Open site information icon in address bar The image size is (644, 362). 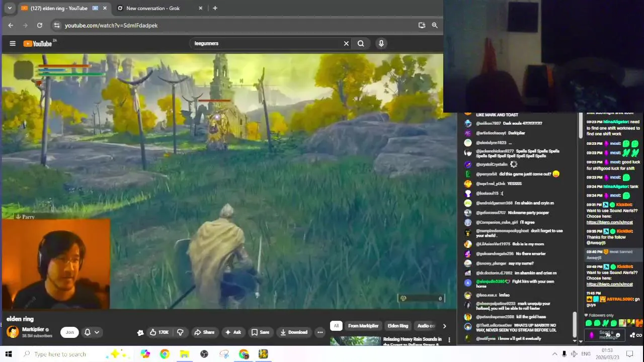click(57, 25)
